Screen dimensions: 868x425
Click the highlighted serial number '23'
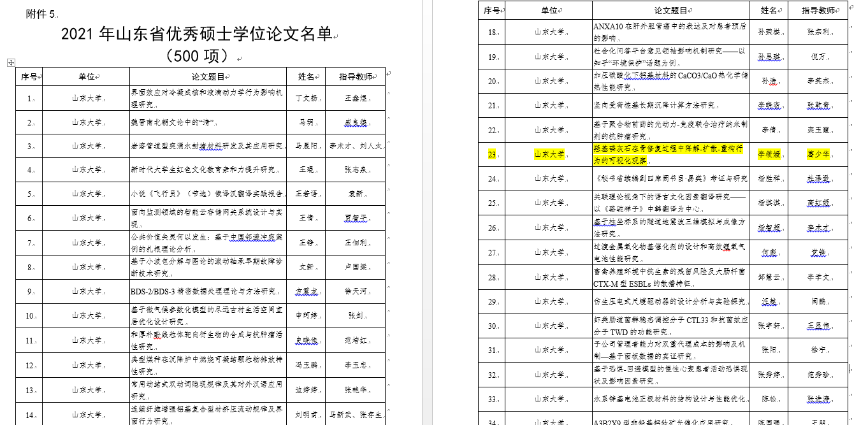(x=492, y=154)
